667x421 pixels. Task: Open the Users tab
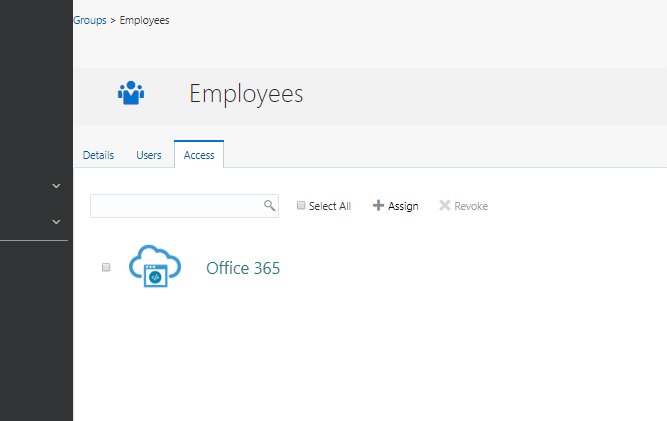[149, 155]
